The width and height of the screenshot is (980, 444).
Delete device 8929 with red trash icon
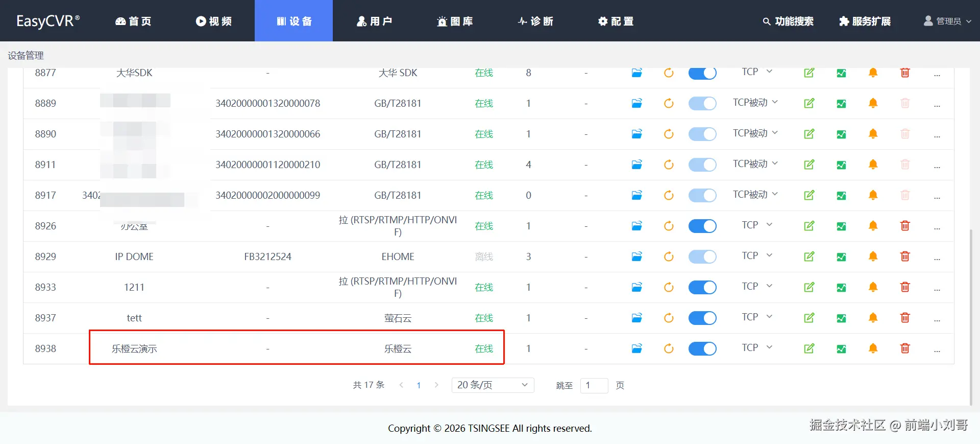pos(905,256)
